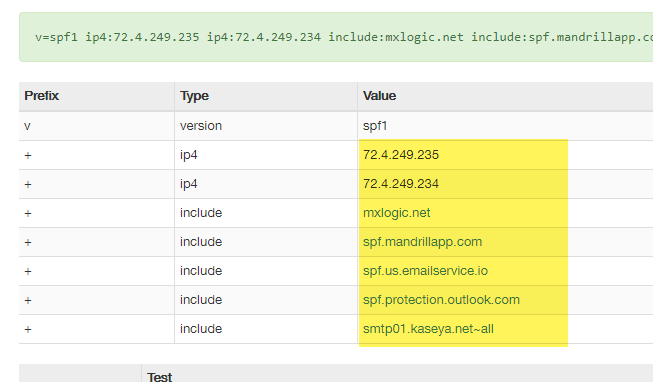
Task: Click the plus prefix in 72.4.249.235 row
Action: pos(28,155)
